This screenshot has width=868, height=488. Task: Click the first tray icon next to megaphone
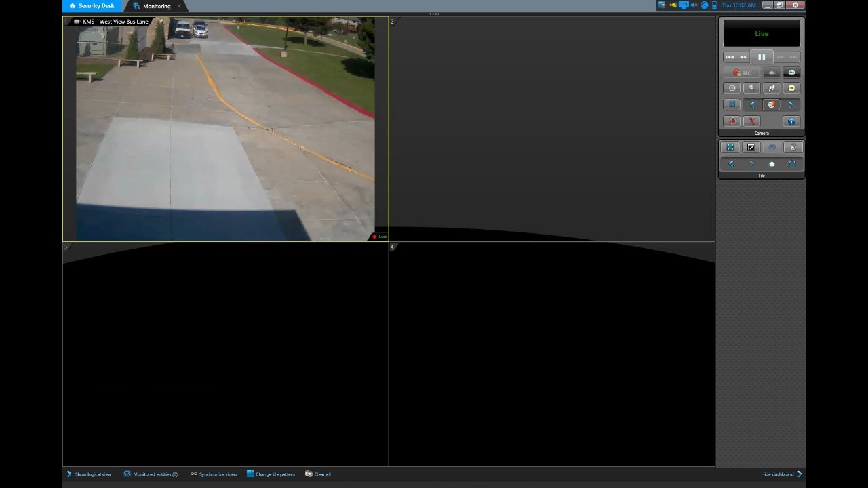point(662,5)
